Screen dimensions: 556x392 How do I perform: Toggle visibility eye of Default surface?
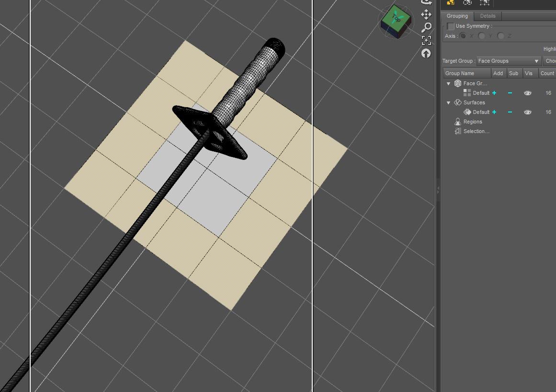pos(528,112)
